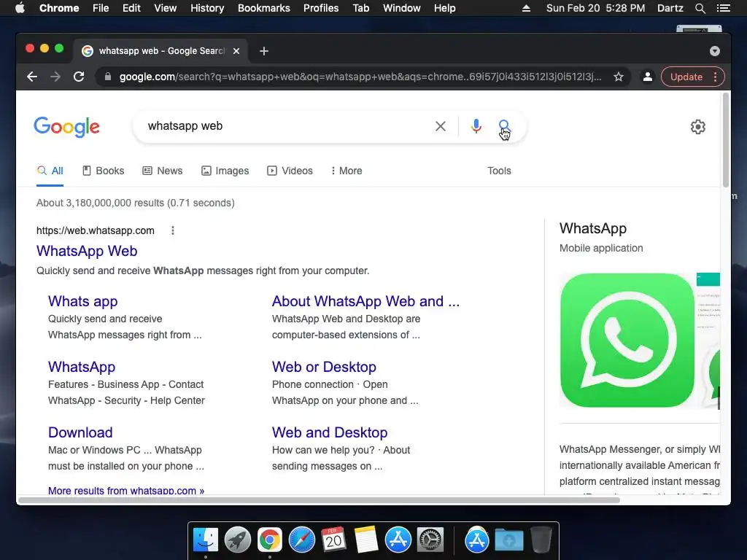Start voice search with microphone icon
Screen dimensions: 747x560
pyautogui.click(x=476, y=126)
